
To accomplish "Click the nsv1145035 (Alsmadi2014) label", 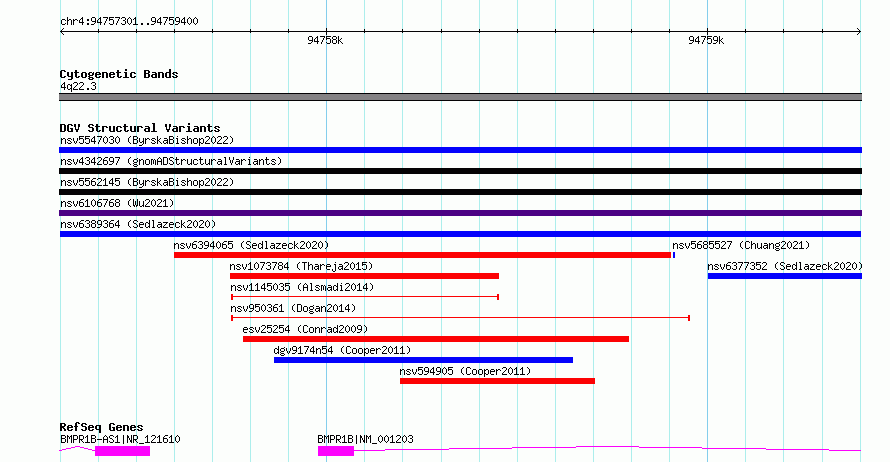I will click(302, 287).
